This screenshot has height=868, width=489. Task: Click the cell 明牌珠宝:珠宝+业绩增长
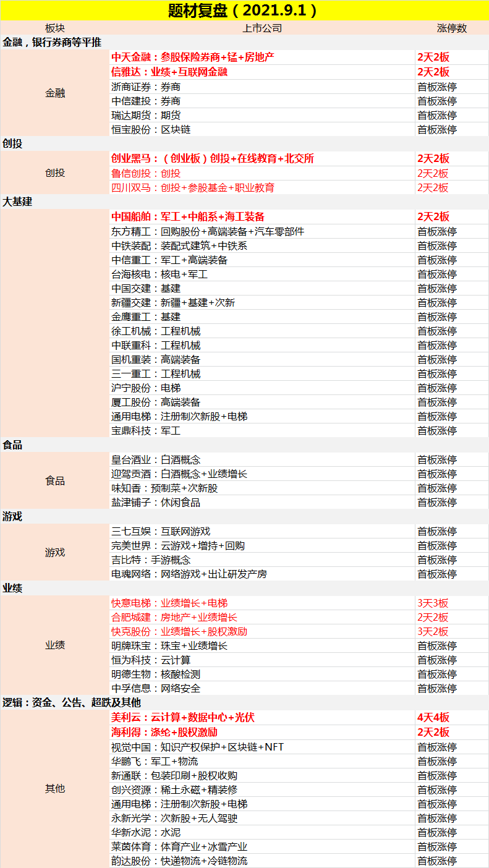pyautogui.click(x=262, y=645)
